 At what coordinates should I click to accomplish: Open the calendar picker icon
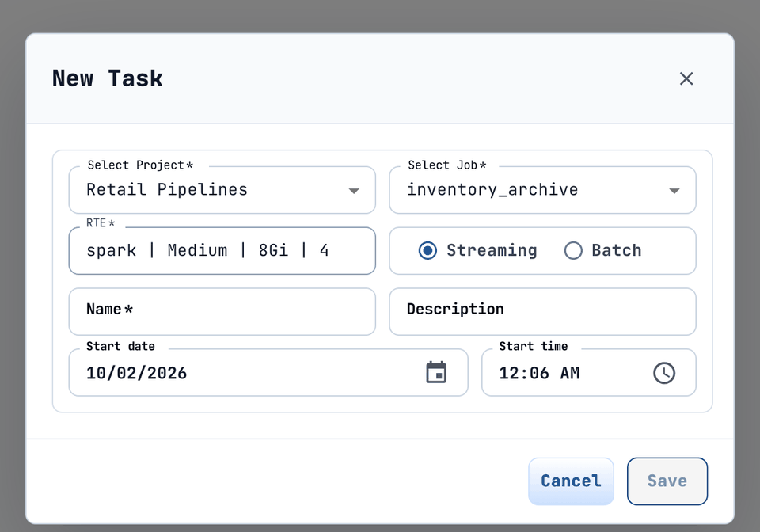coord(436,373)
